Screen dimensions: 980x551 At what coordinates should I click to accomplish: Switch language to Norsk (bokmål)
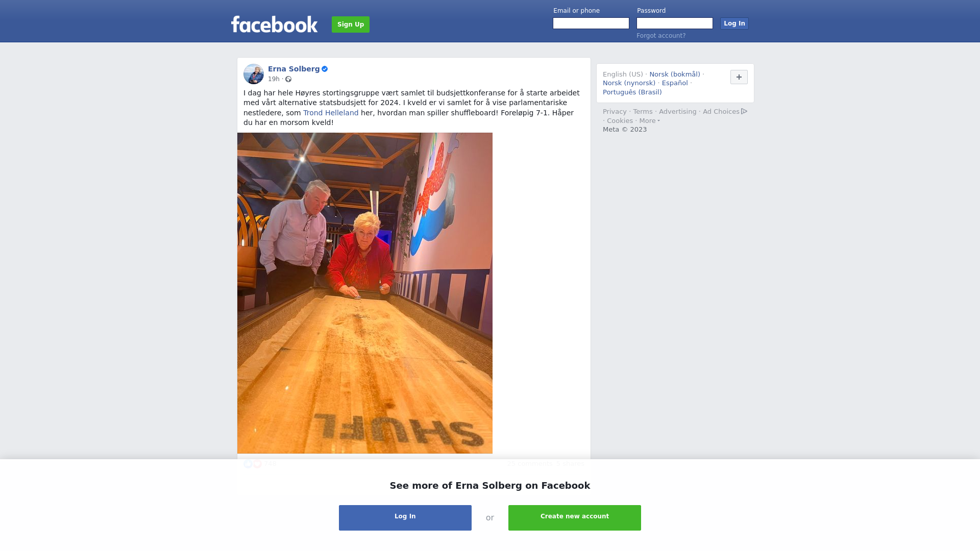tap(675, 74)
